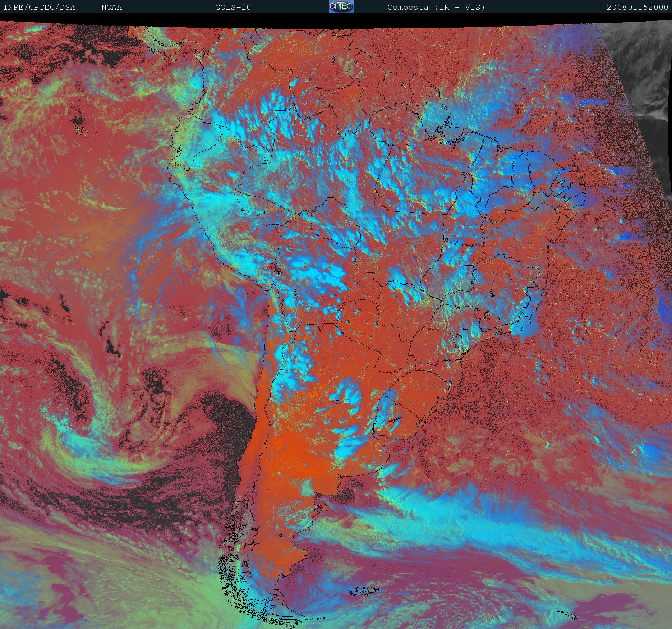Click the Composta (IR - VIS) title
This screenshot has height=629, width=672.
click(x=436, y=7)
